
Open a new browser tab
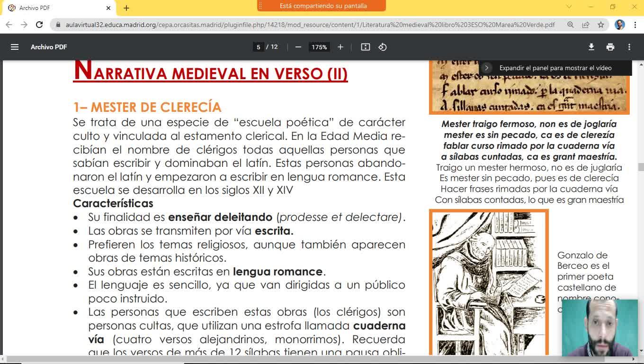[x=126, y=8]
